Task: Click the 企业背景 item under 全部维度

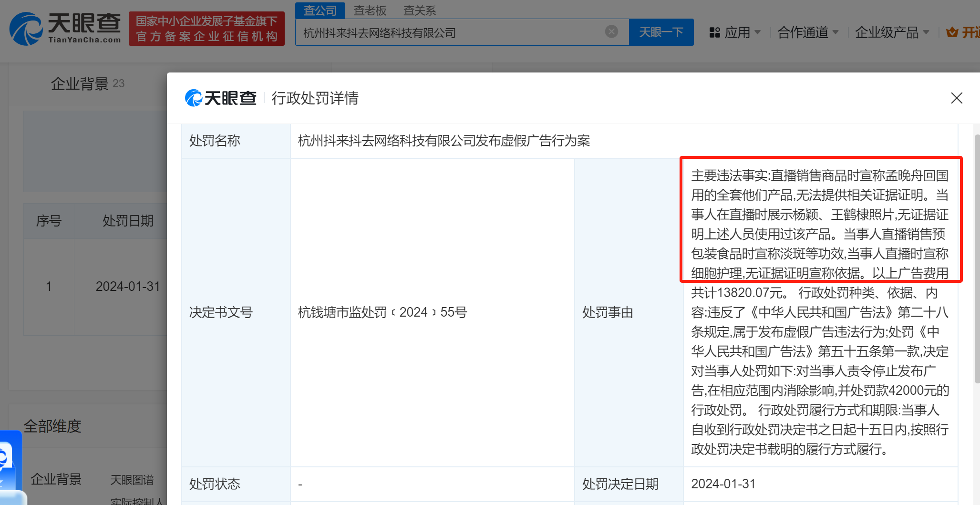Action: click(x=56, y=479)
